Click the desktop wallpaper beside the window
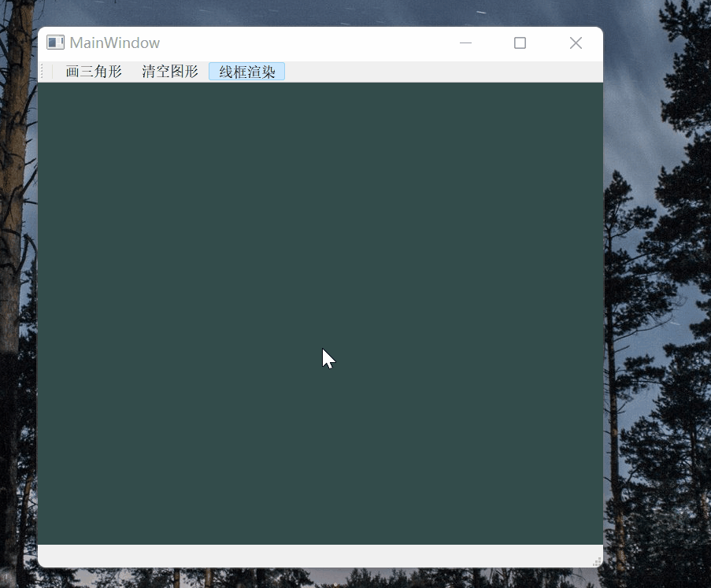Screen dimensions: 711x588 [x=661, y=315]
